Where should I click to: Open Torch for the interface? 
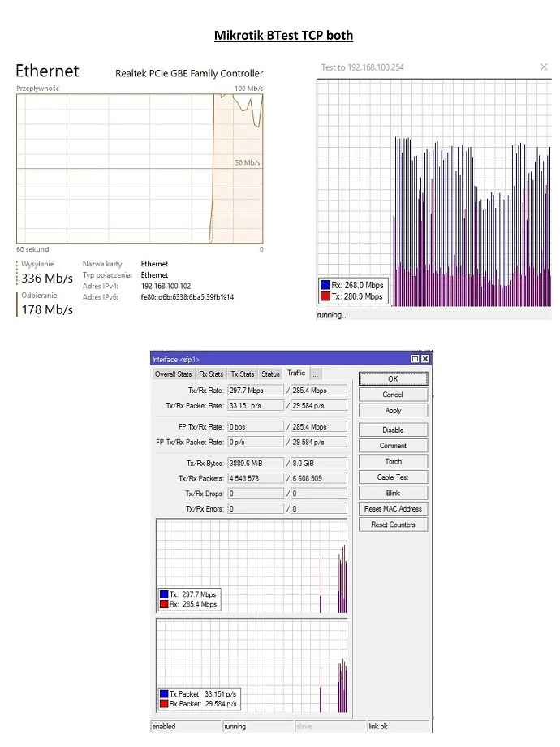click(x=393, y=462)
